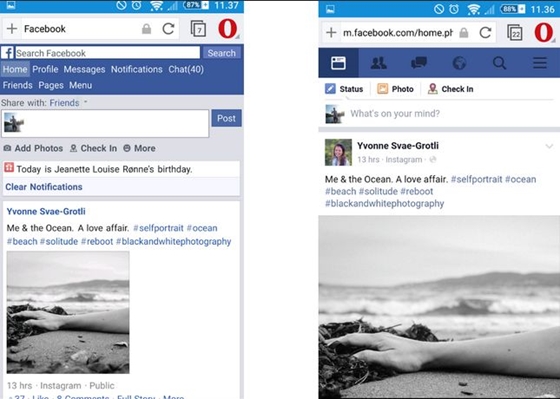This screenshot has width=560, height=399.
Task: Reload the page in left browser
Action: pyautogui.click(x=168, y=29)
